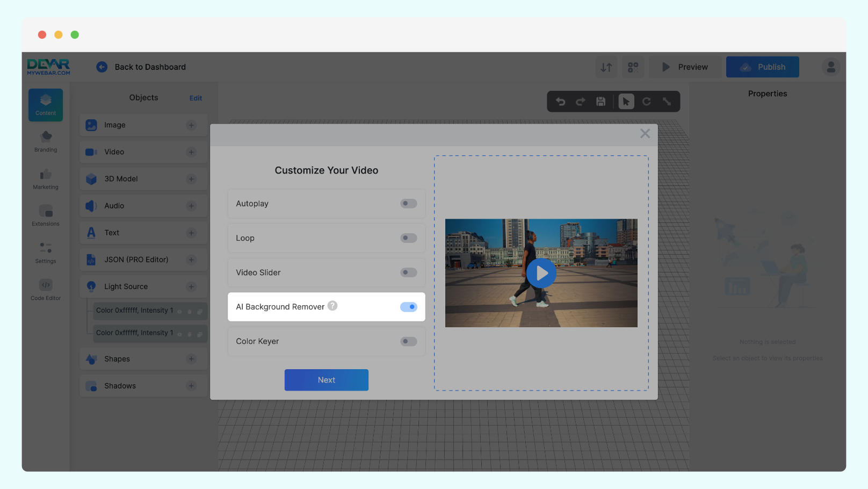This screenshot has width=868, height=489.
Task: Click the green macOS window button
Action: click(75, 35)
